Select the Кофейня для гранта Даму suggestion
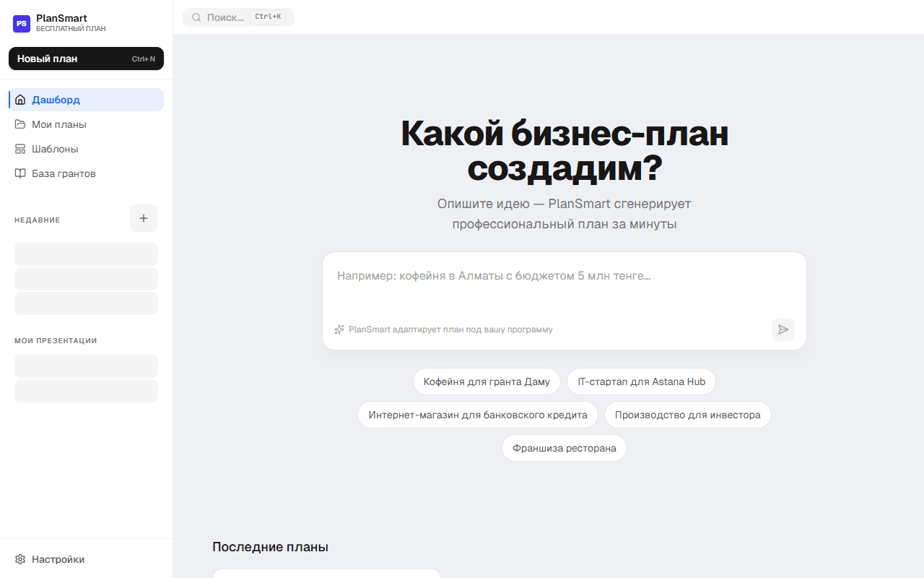The height and width of the screenshot is (578, 924). [x=487, y=381]
